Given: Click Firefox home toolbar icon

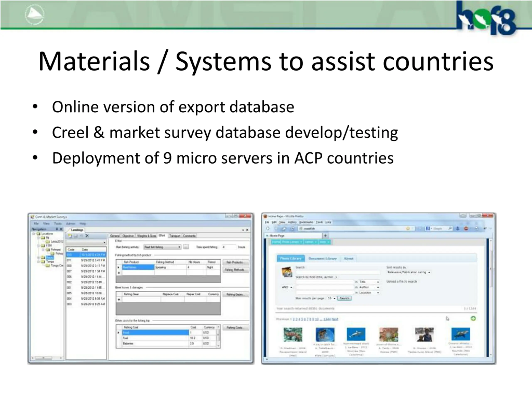Looking at the screenshot, I should click(284, 229).
